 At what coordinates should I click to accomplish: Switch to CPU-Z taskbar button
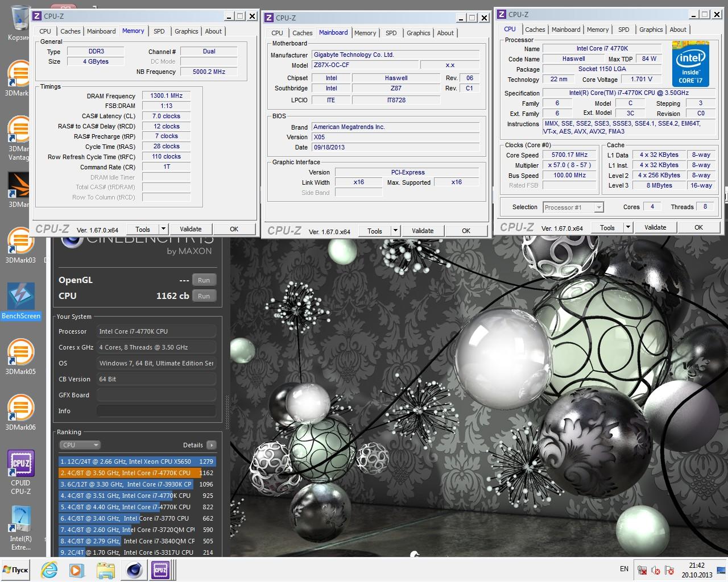point(161,569)
